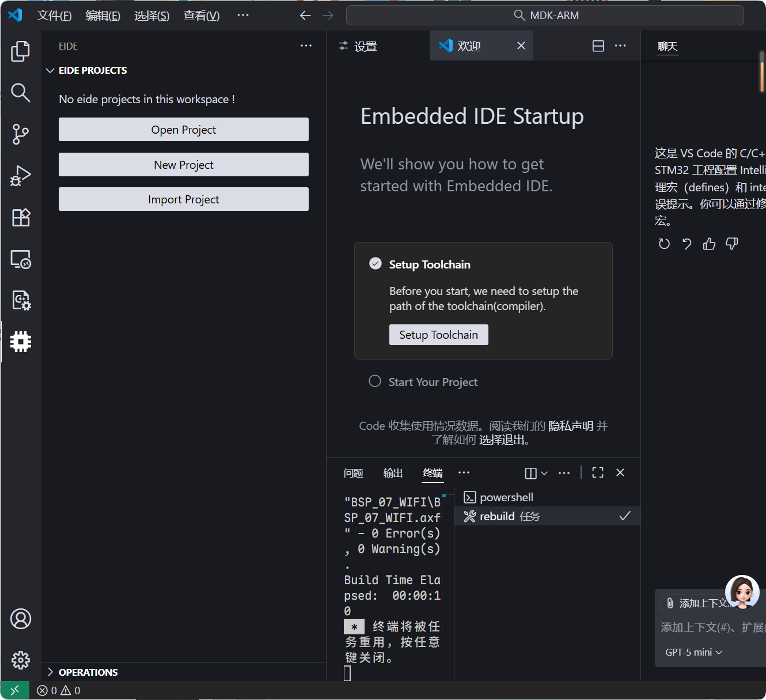The image size is (766, 700).
Task: Open the 选择退出 link
Action: point(502,440)
